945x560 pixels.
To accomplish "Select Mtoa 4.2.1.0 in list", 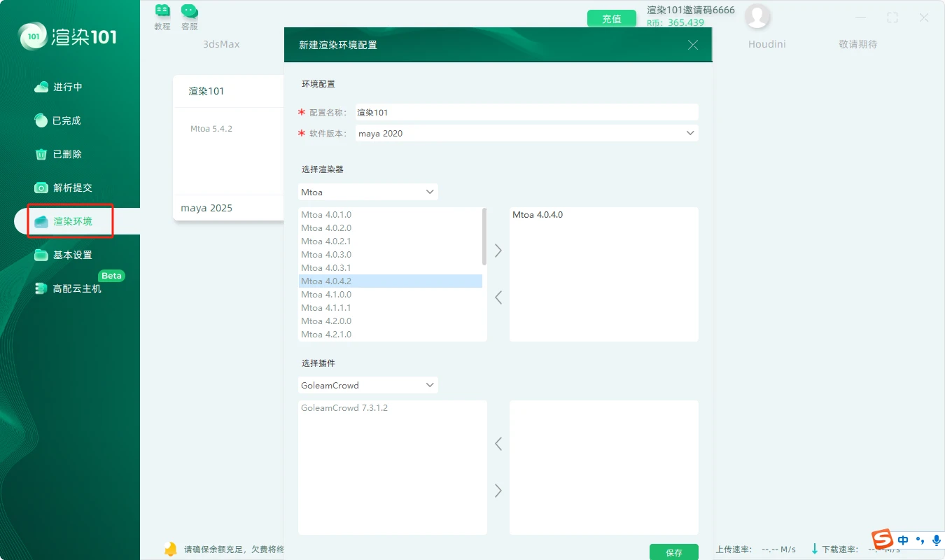I will (x=391, y=335).
